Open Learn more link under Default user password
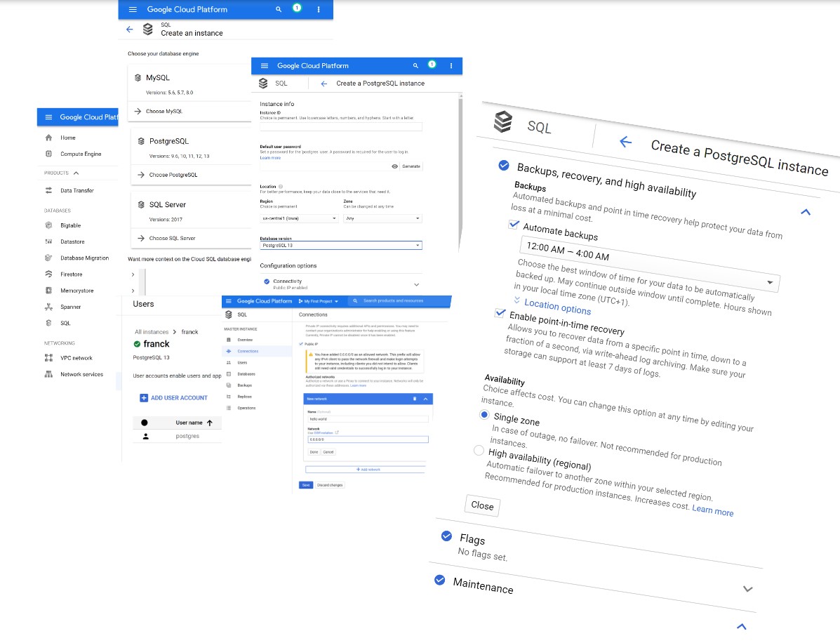Image resolution: width=840 pixels, height=643 pixels. [x=270, y=158]
